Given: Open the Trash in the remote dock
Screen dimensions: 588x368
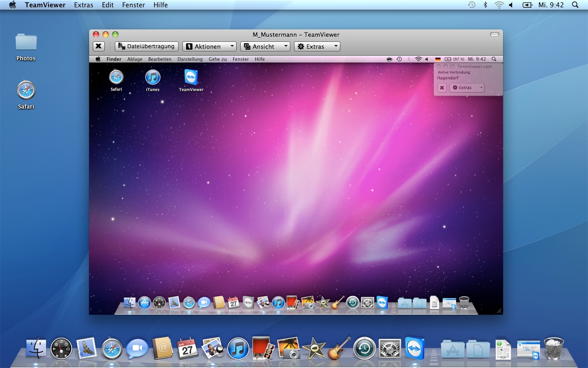Looking at the screenshot, I should [x=464, y=302].
